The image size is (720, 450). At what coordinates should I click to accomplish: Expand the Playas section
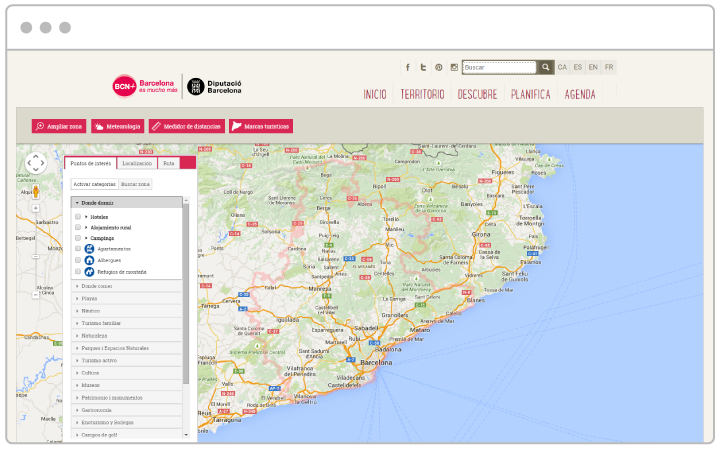(127, 298)
